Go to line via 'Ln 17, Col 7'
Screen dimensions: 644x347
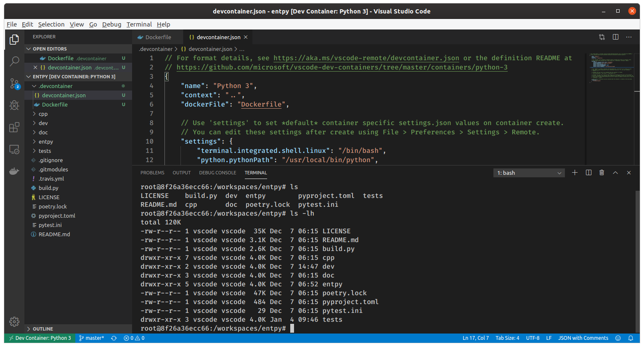pyautogui.click(x=476, y=338)
